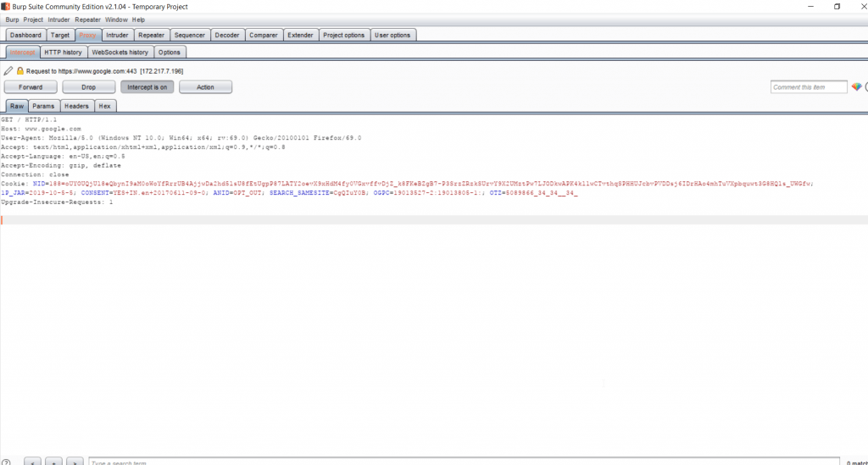Switch to the Hex request view tab
This screenshot has width=868, height=465.
click(104, 106)
